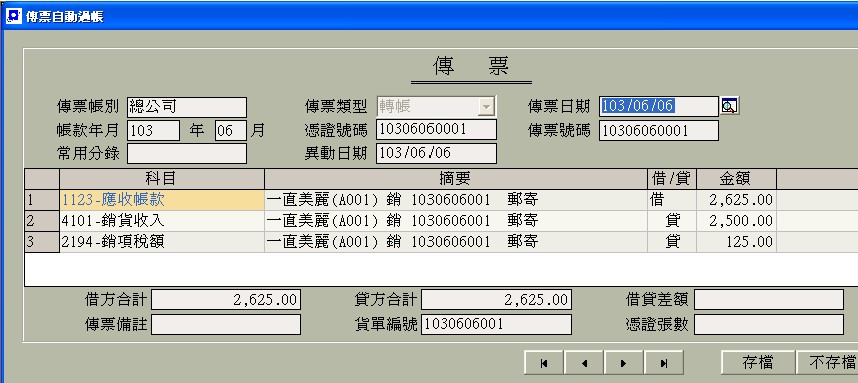
Task: Click the 傳票備註 remarks field
Action: 226,324
